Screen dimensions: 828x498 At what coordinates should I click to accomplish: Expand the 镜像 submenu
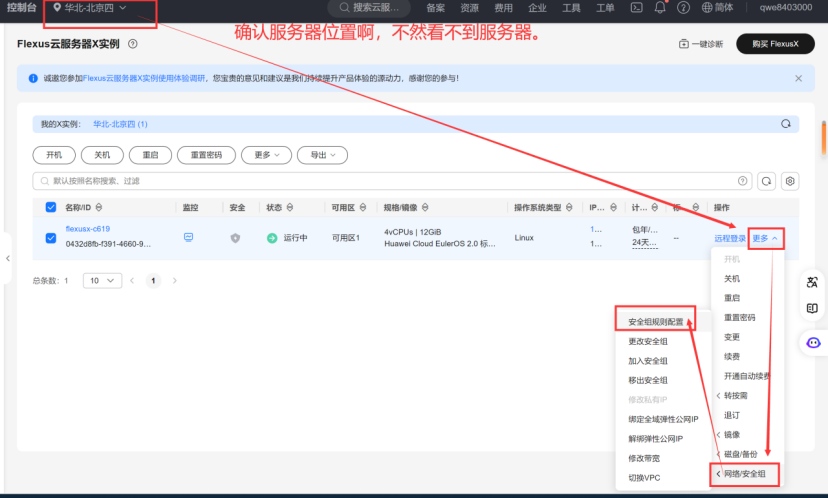click(x=732, y=435)
